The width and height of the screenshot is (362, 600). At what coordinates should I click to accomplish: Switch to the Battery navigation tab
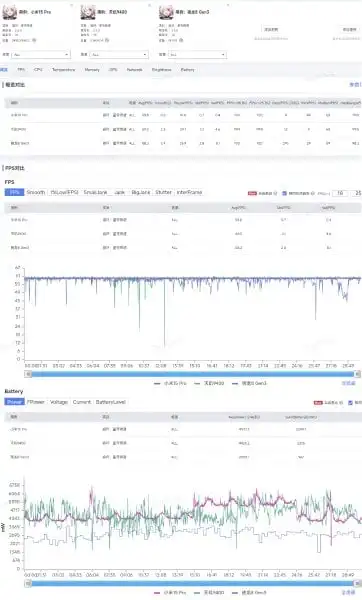coord(188,70)
